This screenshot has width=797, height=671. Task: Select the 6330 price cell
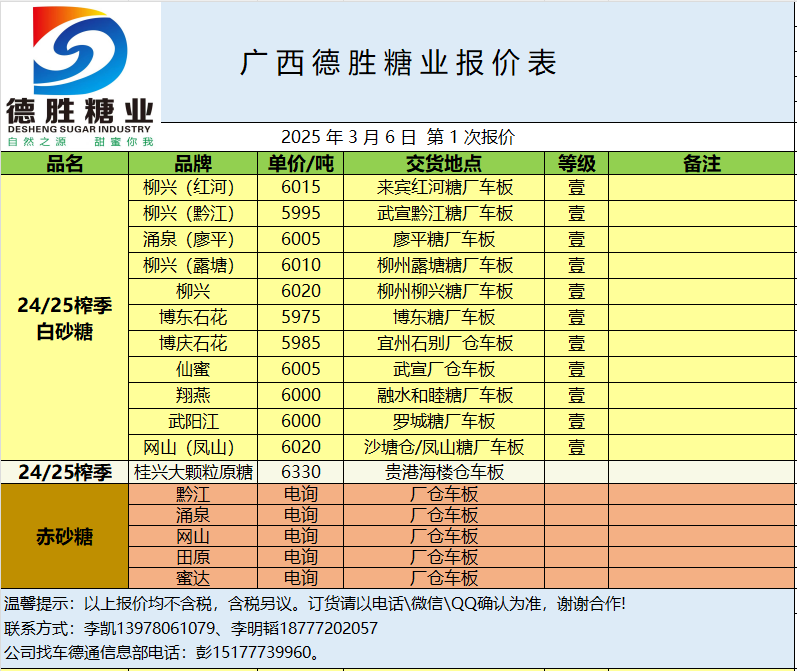click(x=301, y=472)
